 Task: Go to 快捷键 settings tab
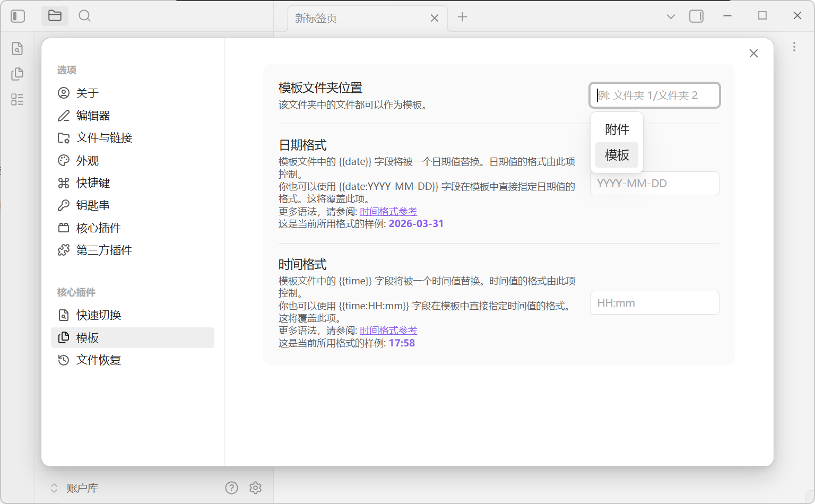point(93,183)
